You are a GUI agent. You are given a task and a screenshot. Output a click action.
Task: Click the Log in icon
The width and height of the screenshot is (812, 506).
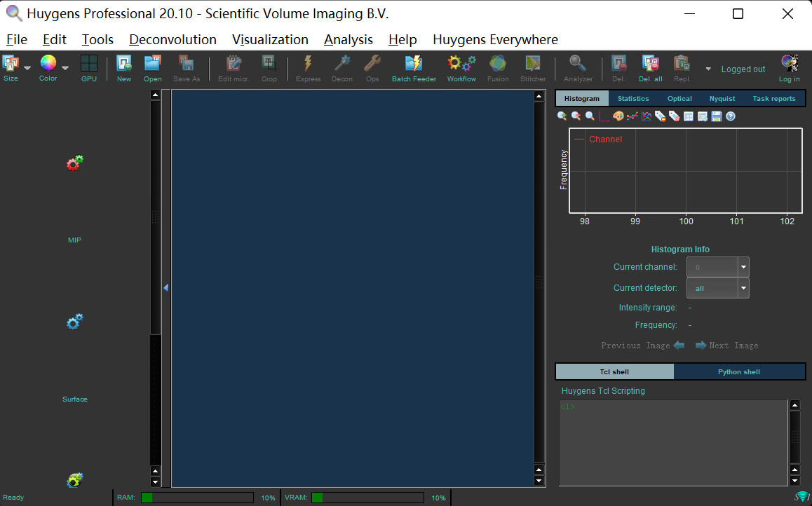coord(790,63)
